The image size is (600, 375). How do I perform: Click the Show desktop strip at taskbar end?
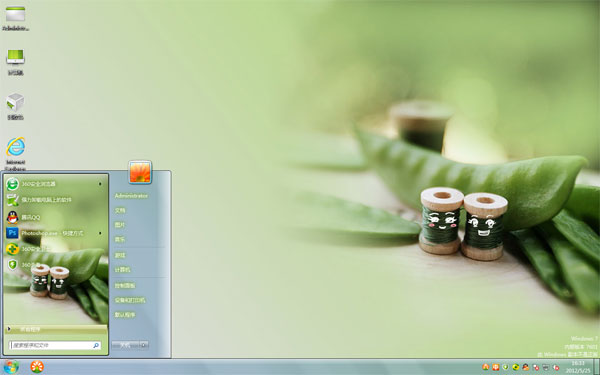[x=596, y=367]
